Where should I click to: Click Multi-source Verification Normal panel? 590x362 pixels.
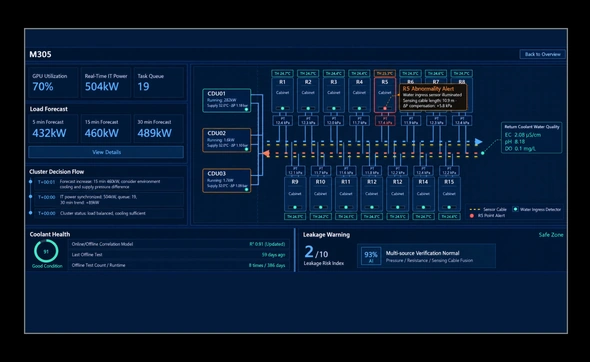coord(426,256)
